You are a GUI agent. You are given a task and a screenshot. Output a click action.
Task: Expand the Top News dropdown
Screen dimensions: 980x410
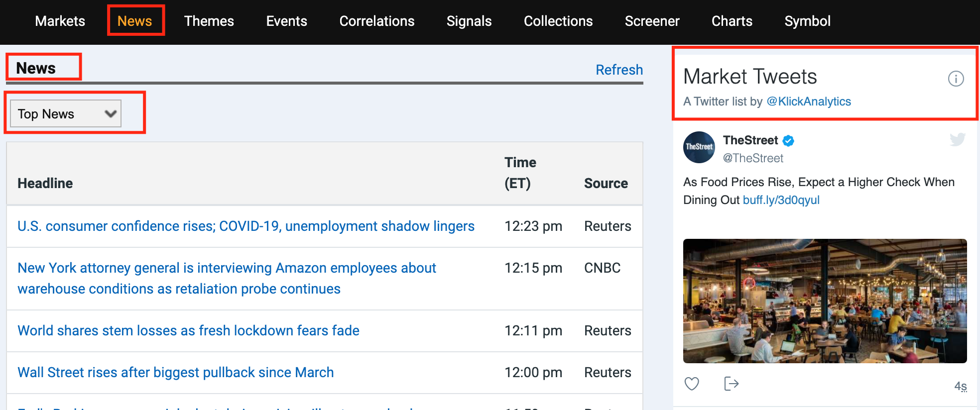pos(66,113)
